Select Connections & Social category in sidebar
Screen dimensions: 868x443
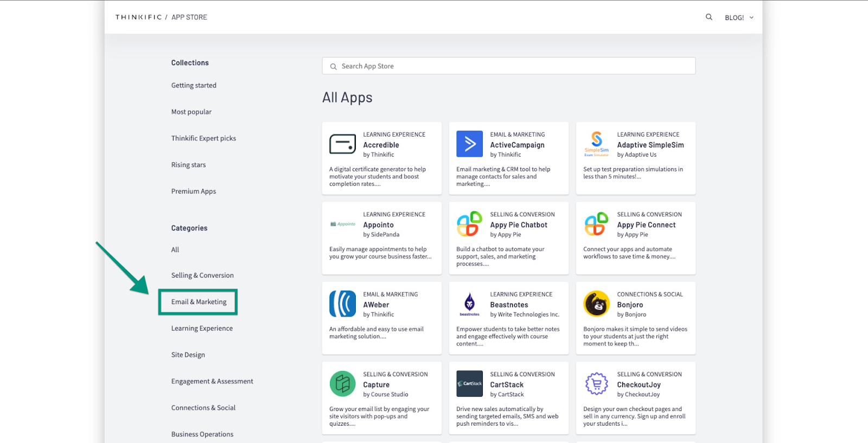[x=203, y=408]
